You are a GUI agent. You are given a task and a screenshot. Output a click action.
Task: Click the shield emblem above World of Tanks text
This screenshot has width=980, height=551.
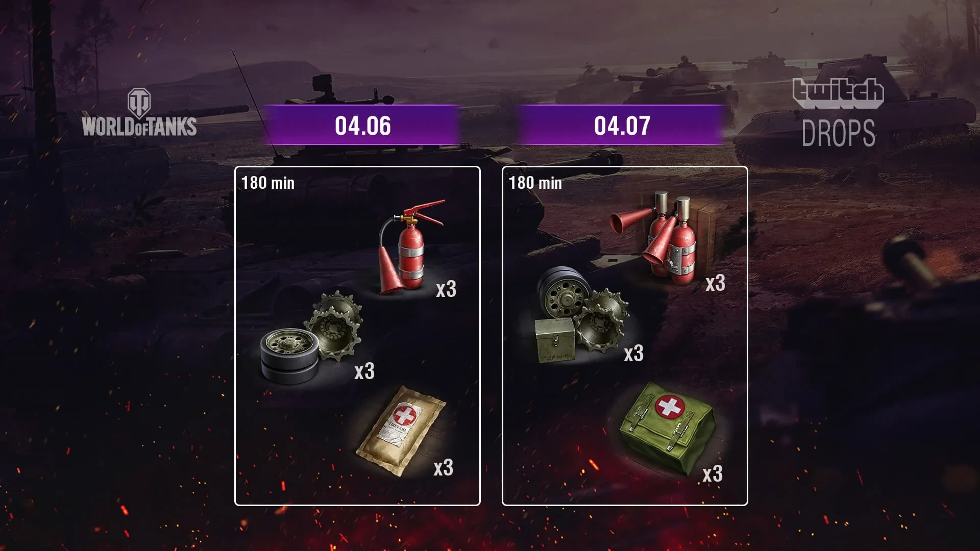point(139,102)
